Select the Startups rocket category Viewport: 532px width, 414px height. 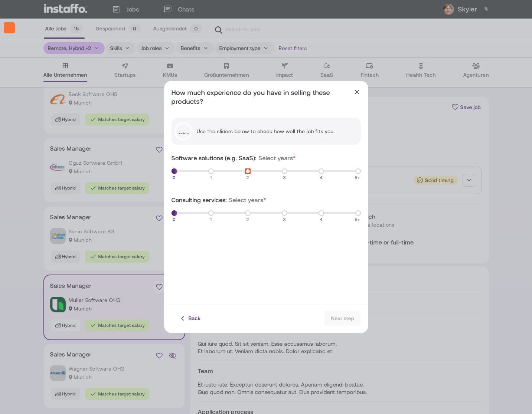coord(125,66)
